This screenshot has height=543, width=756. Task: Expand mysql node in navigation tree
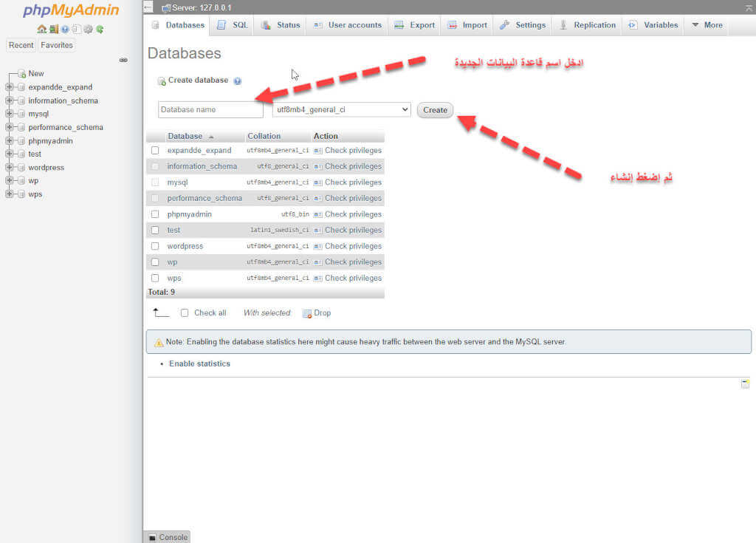(9, 114)
